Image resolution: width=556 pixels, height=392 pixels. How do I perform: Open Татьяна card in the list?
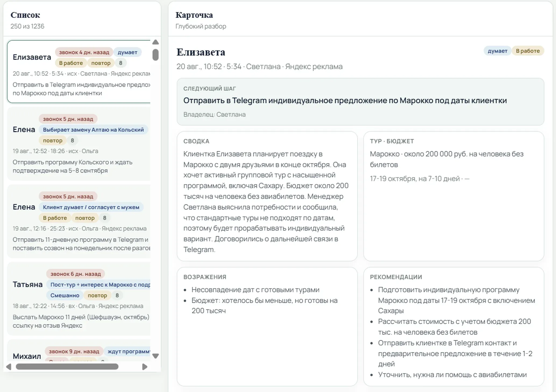coord(79,299)
